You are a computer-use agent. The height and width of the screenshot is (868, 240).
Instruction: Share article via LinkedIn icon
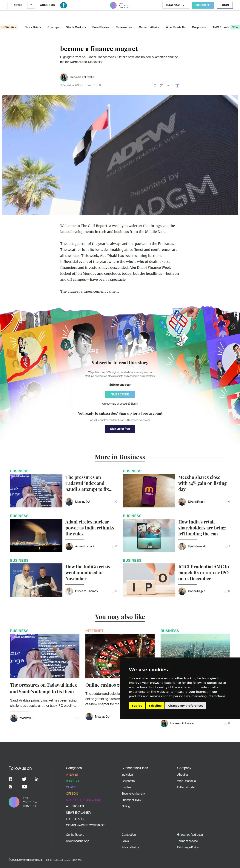coord(168,86)
